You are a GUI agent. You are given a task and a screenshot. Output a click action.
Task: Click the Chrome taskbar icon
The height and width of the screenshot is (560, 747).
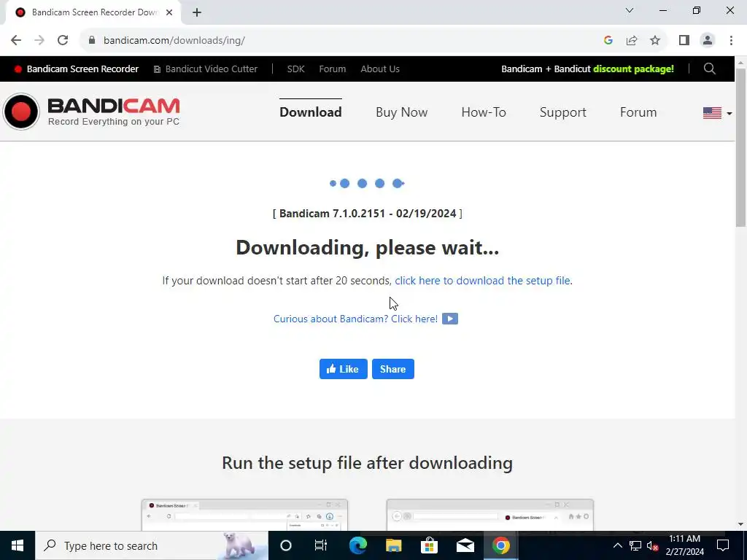(500, 545)
